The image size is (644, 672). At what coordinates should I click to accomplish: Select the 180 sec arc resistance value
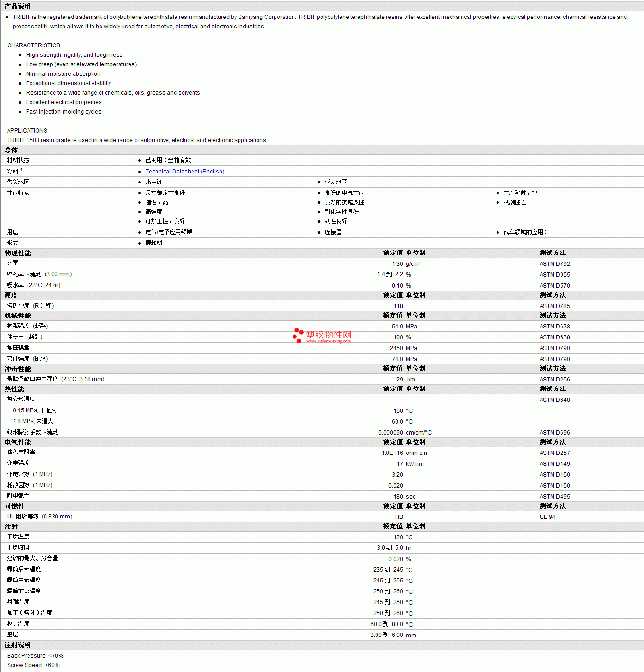click(x=398, y=497)
